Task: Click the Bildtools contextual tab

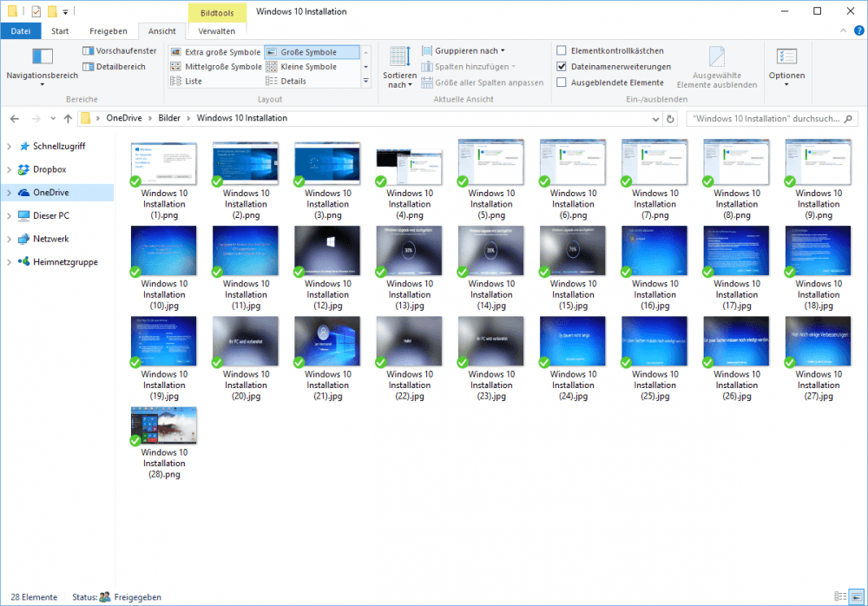Action: coord(217,13)
